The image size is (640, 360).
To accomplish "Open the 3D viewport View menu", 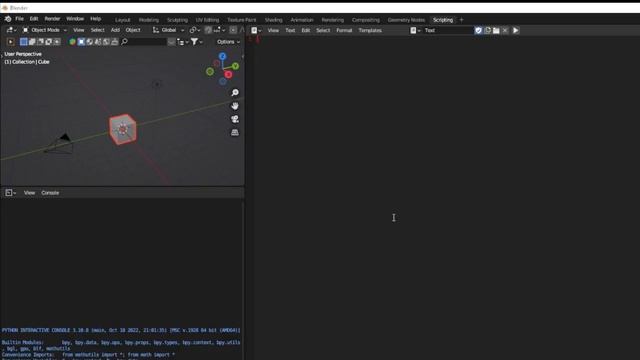I will point(78,30).
